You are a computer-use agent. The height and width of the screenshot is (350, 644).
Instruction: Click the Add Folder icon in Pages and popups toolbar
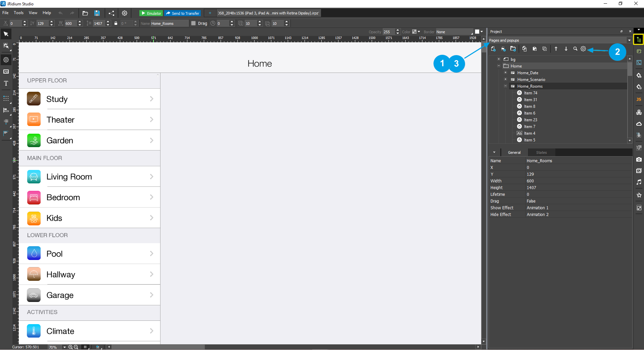pos(513,49)
